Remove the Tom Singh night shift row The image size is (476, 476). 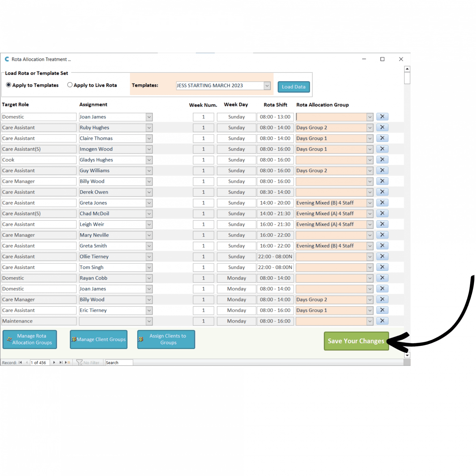coord(382,267)
